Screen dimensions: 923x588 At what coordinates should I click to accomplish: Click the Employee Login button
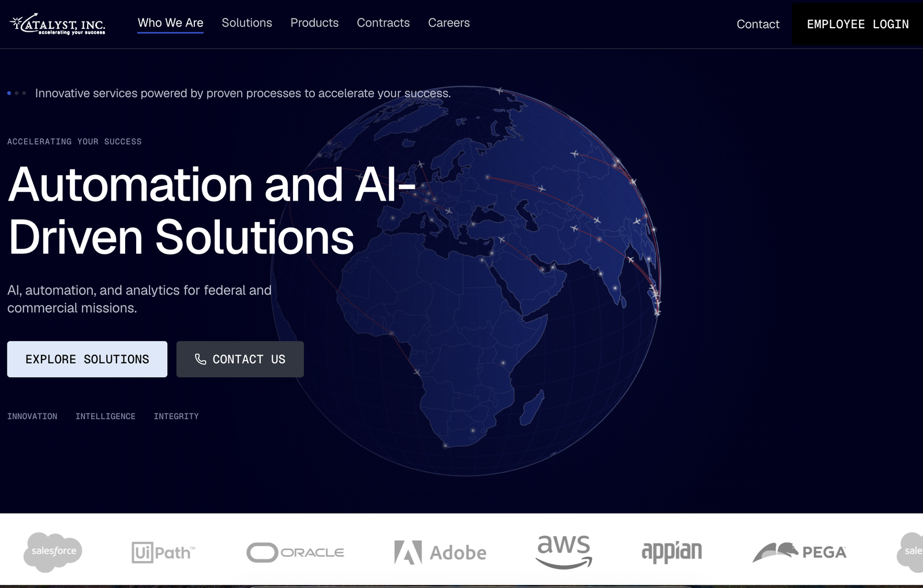(x=857, y=24)
